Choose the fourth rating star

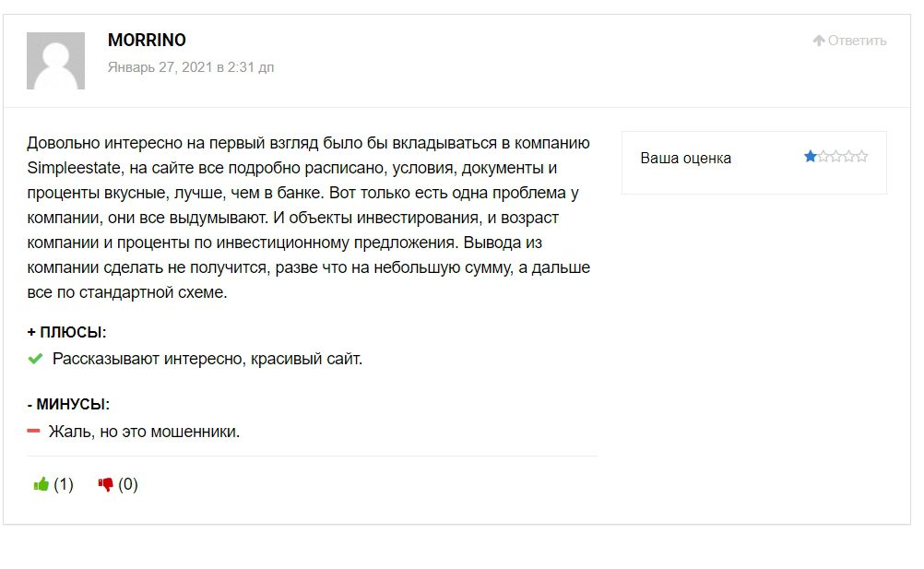[849, 157]
